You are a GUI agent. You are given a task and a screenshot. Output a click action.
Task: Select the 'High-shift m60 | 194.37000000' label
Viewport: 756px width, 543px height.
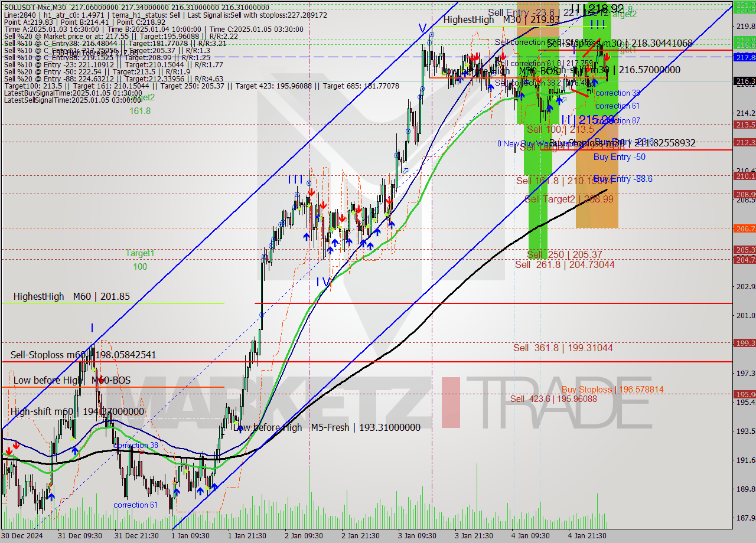point(77,411)
